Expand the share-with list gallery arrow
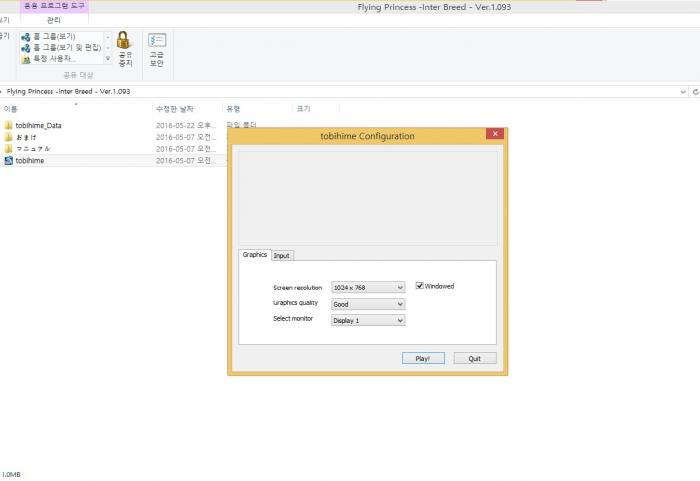Image resolution: width=700 pixels, height=481 pixels. click(x=107, y=59)
